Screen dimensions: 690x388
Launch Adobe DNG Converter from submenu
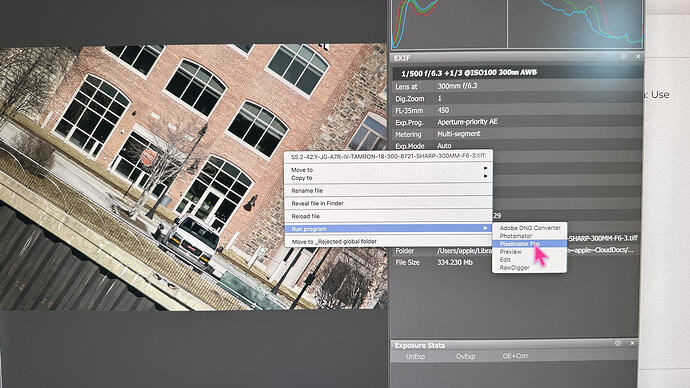[529, 228]
